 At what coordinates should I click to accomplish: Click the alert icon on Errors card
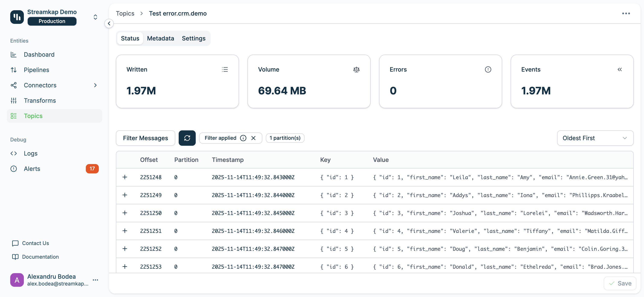pyautogui.click(x=488, y=69)
